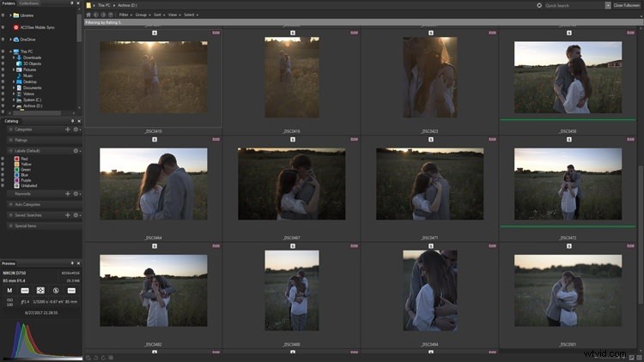Screen dimensions: 644x362
Task: Click in the Quick Search input field
Action: [x=574, y=5]
